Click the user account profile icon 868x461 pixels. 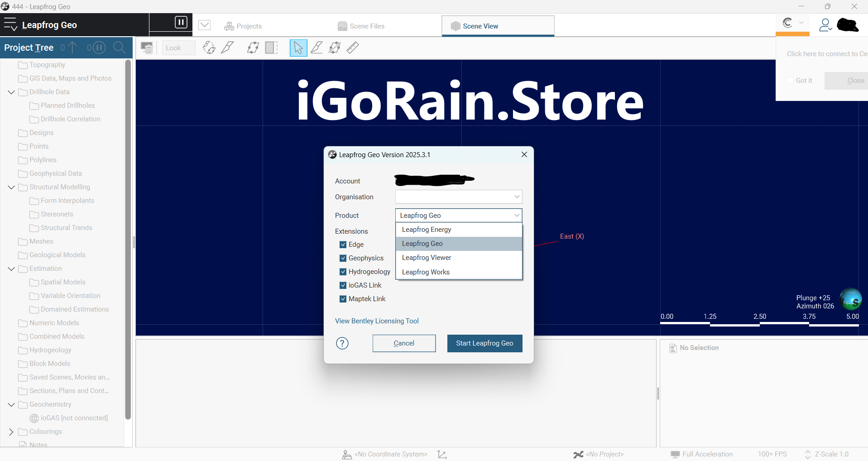click(825, 25)
